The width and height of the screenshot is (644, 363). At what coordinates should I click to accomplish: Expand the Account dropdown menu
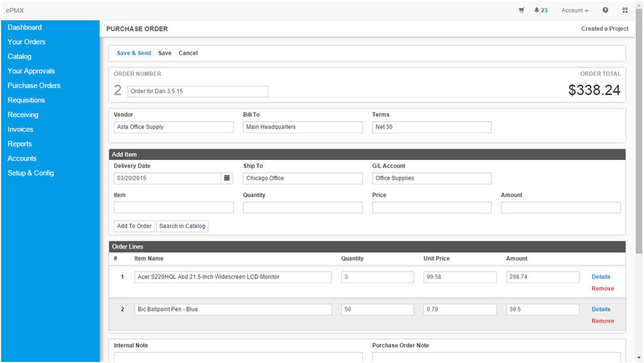coord(575,10)
